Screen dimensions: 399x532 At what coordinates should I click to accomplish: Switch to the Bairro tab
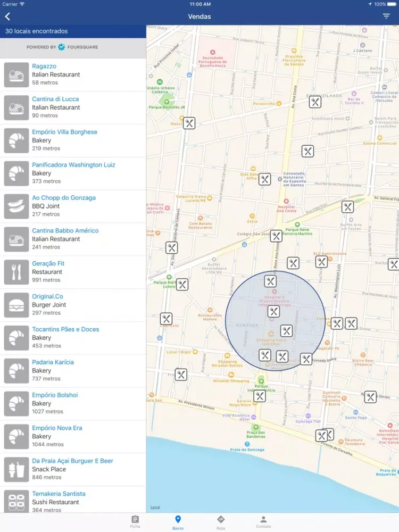coord(178,522)
